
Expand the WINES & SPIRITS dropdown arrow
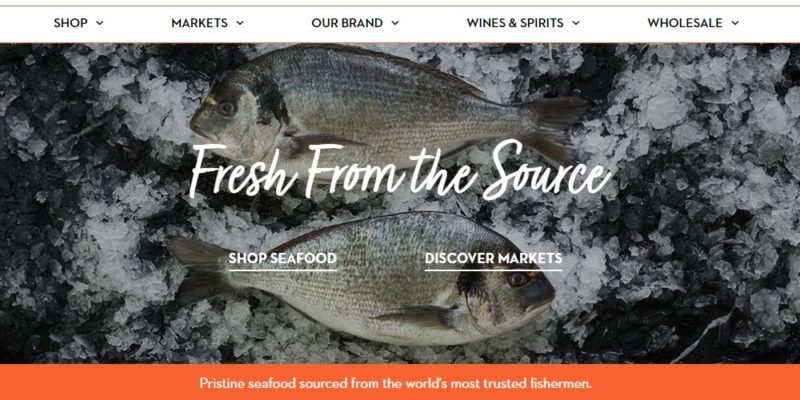pos(576,23)
